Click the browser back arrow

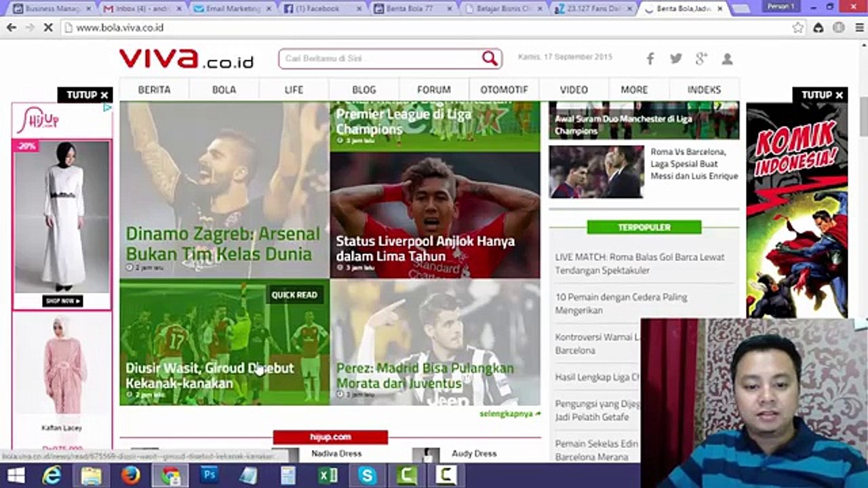(x=11, y=28)
